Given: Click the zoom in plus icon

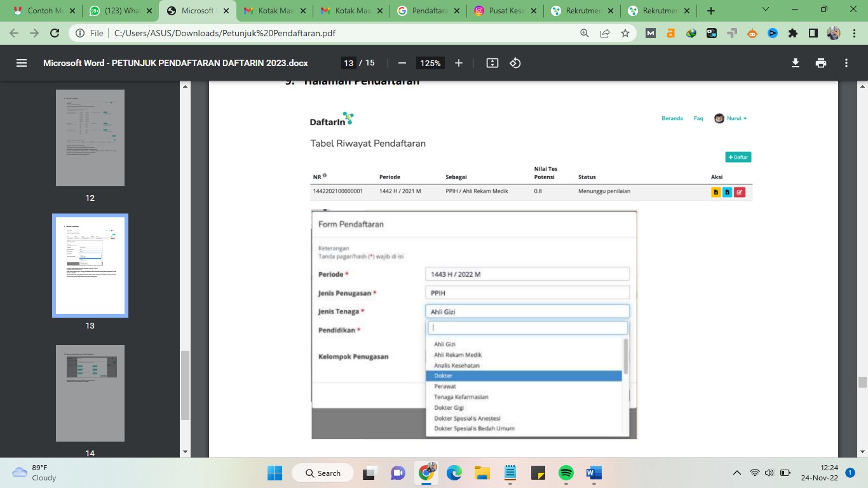Looking at the screenshot, I should (x=459, y=63).
